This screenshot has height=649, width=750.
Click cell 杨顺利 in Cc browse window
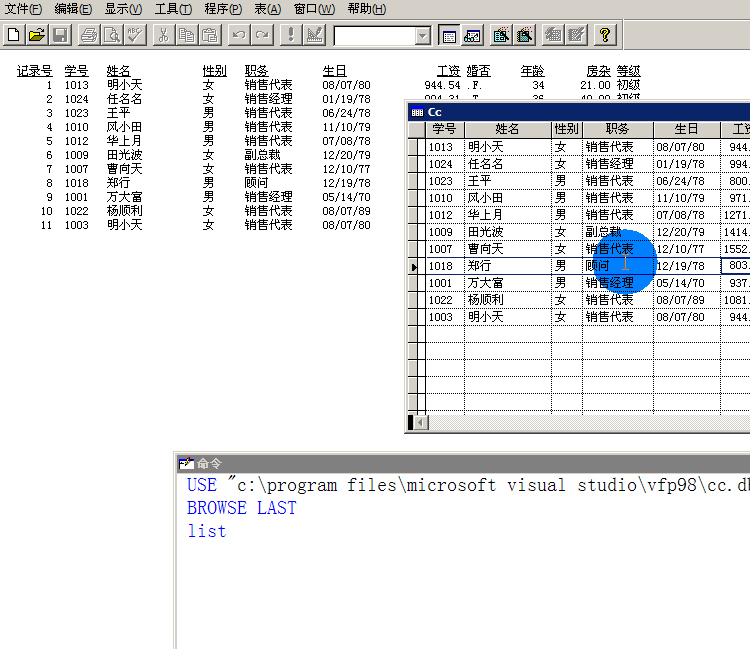(507, 300)
